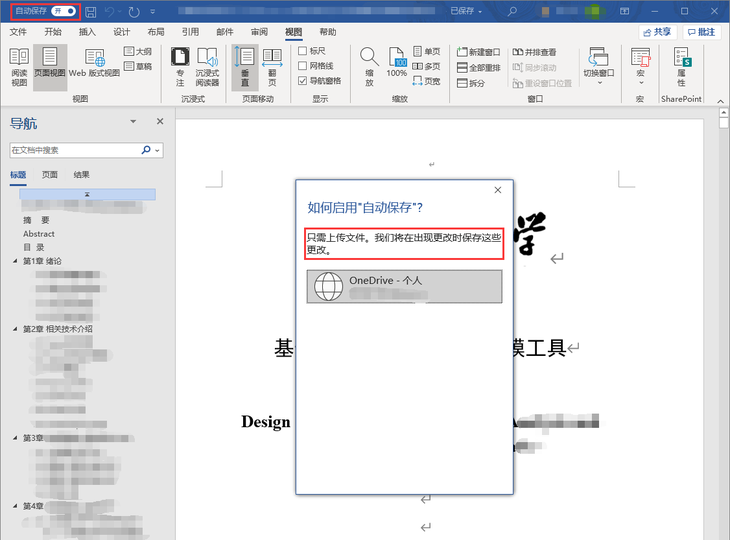Select the 结果 results tab

pos(81,175)
